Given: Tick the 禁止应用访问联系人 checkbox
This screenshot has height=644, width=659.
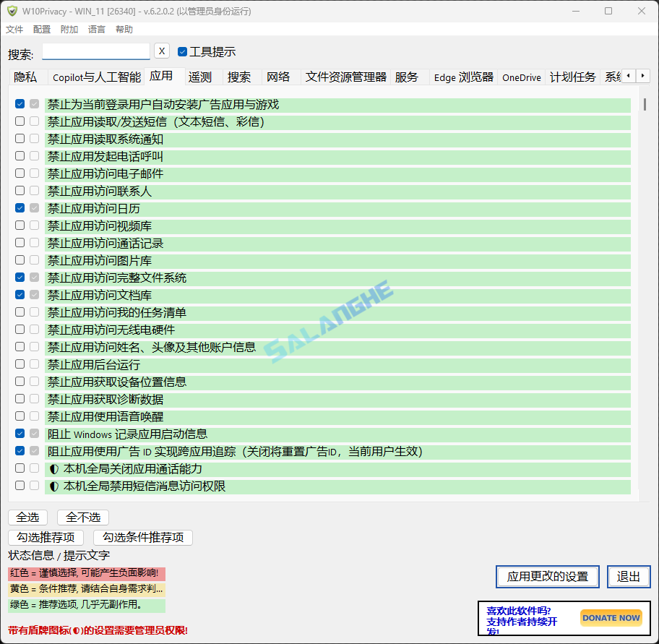Looking at the screenshot, I should (20, 190).
